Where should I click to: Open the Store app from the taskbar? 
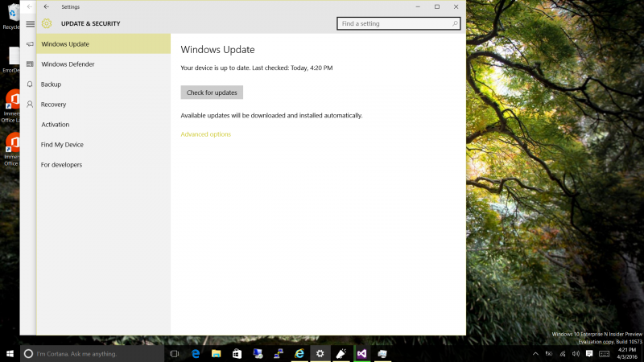tap(237, 353)
